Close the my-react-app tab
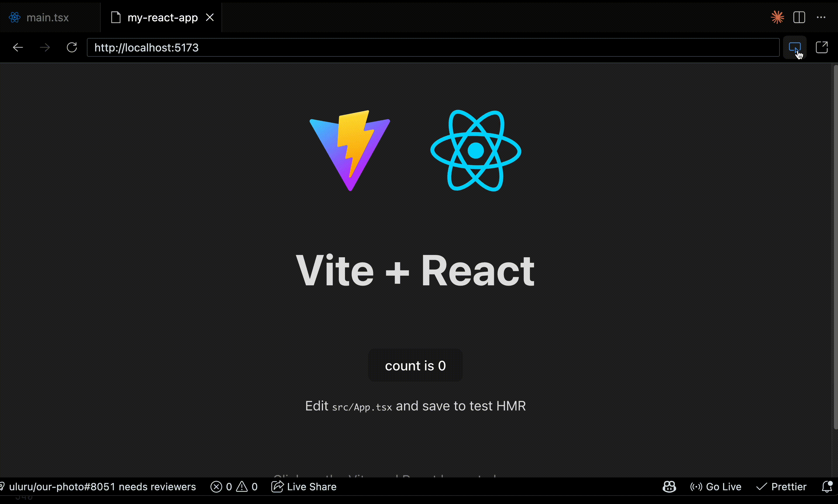 210,17
